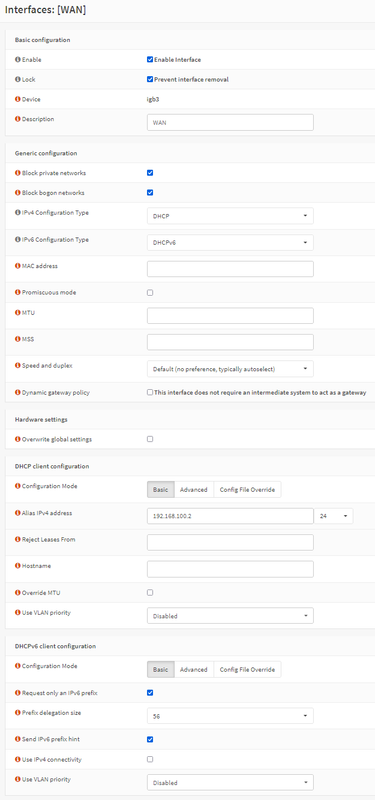The width and height of the screenshot is (375, 800).
Task: Open the IPv4 Configuration Type dropdown
Action: 230,216
